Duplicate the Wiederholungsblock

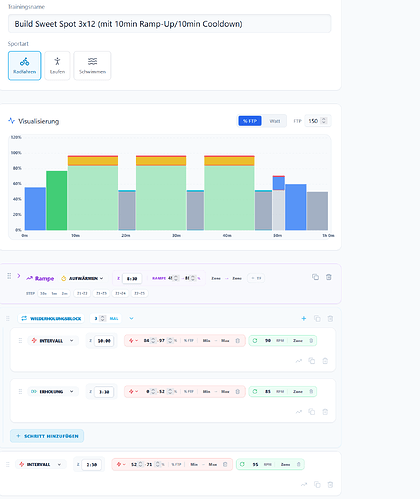tap(317, 319)
